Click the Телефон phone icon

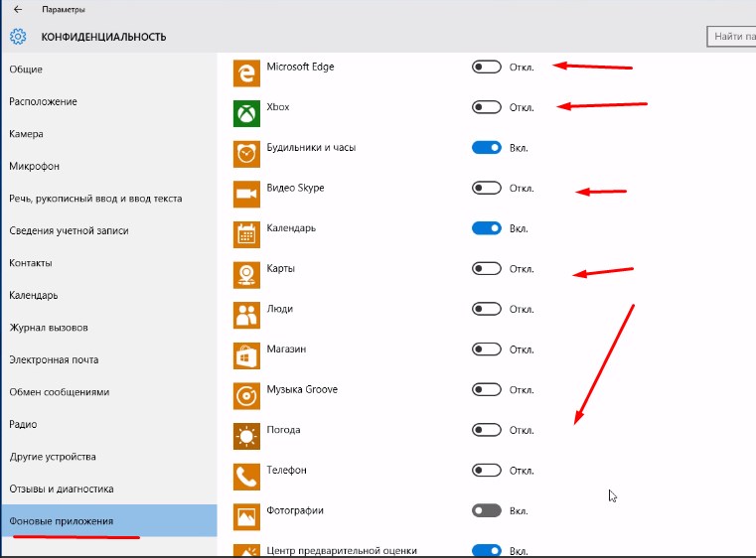(x=246, y=477)
